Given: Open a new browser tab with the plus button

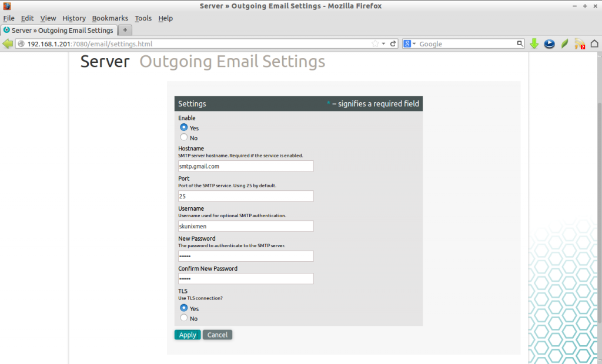Looking at the screenshot, I should [124, 30].
